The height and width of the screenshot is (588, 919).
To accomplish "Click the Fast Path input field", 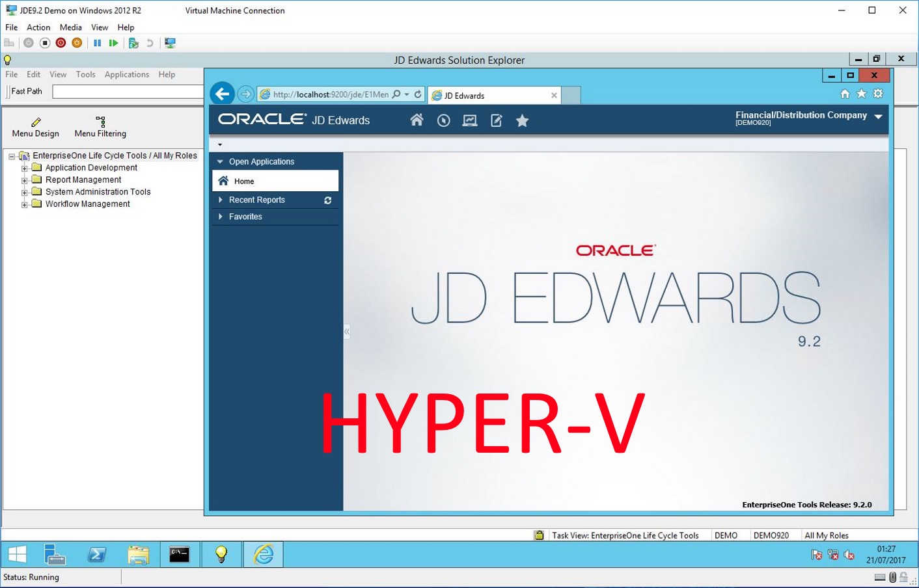I will [x=128, y=92].
